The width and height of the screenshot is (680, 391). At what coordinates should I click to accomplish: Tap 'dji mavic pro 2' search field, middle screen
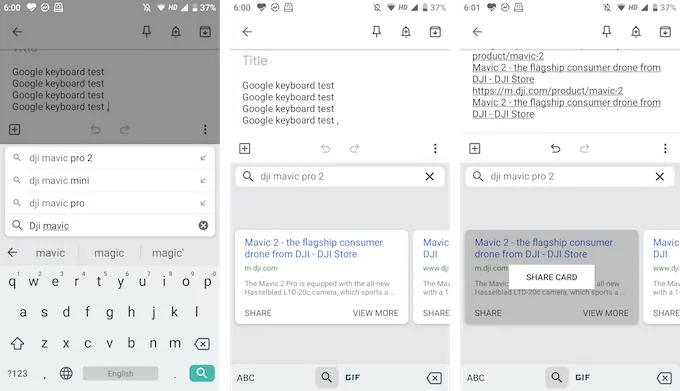(x=340, y=176)
